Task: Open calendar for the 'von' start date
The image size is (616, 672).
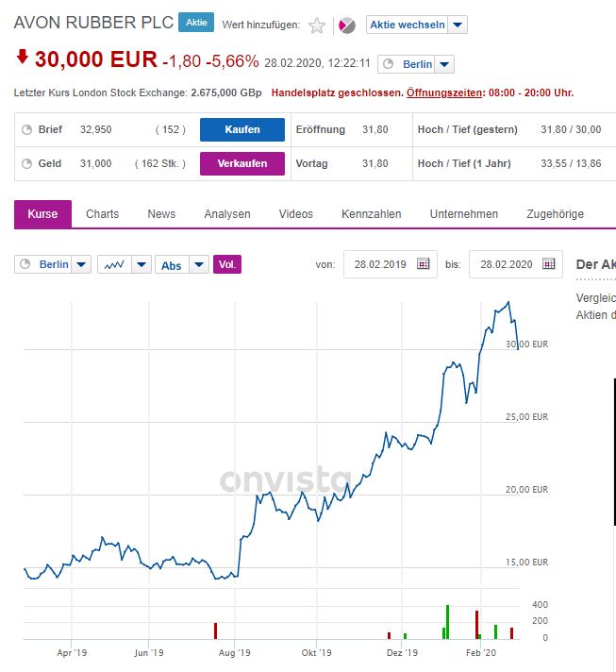Action: click(424, 264)
